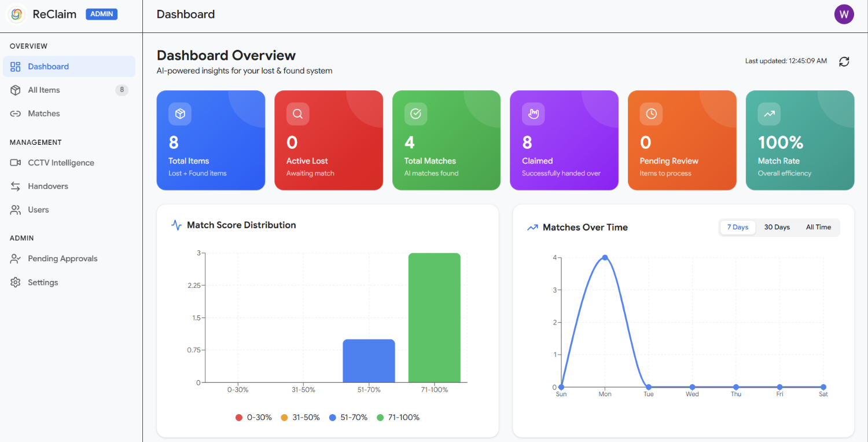
Task: Open the Users management page
Action: [69, 210]
